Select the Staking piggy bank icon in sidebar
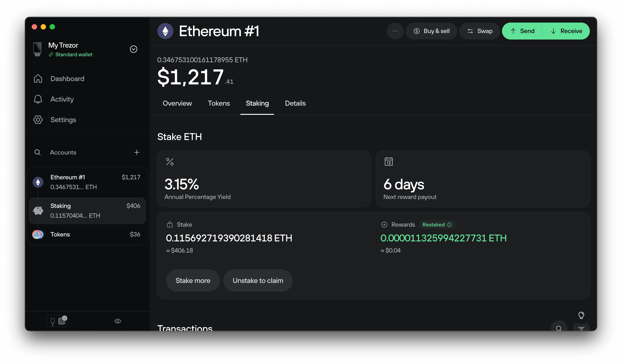The height and width of the screenshot is (364, 622). pos(38,211)
